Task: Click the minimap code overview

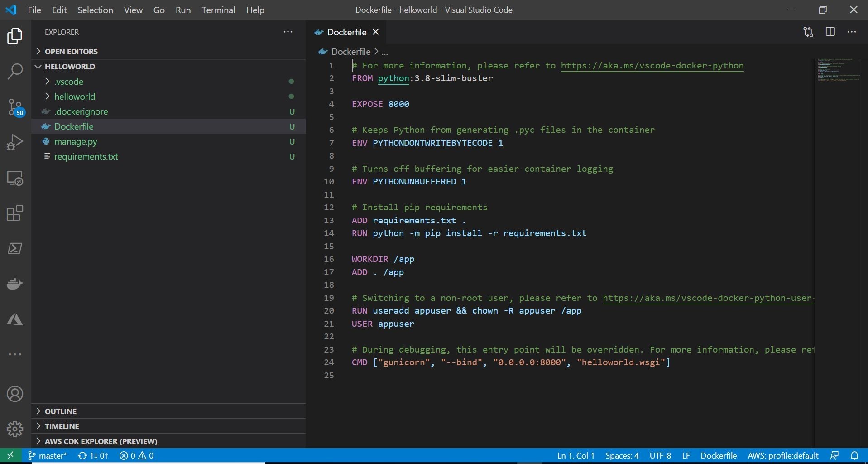Action: (838, 69)
